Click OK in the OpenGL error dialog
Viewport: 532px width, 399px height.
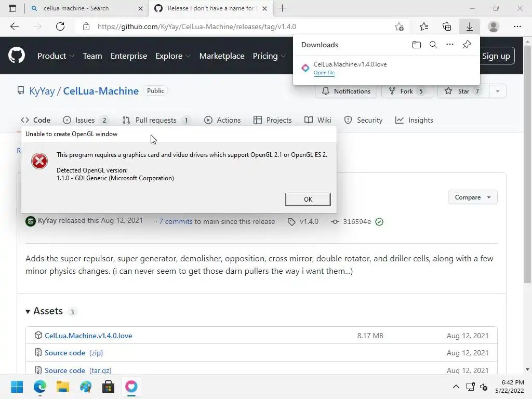pyautogui.click(x=308, y=199)
